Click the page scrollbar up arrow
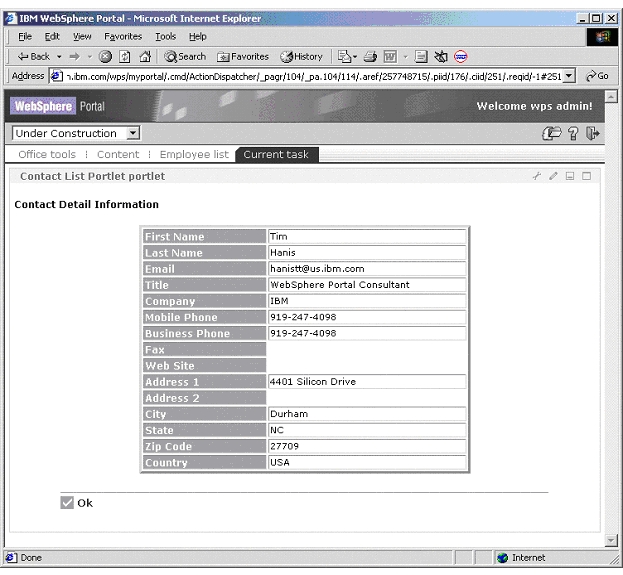 pyautogui.click(x=611, y=96)
